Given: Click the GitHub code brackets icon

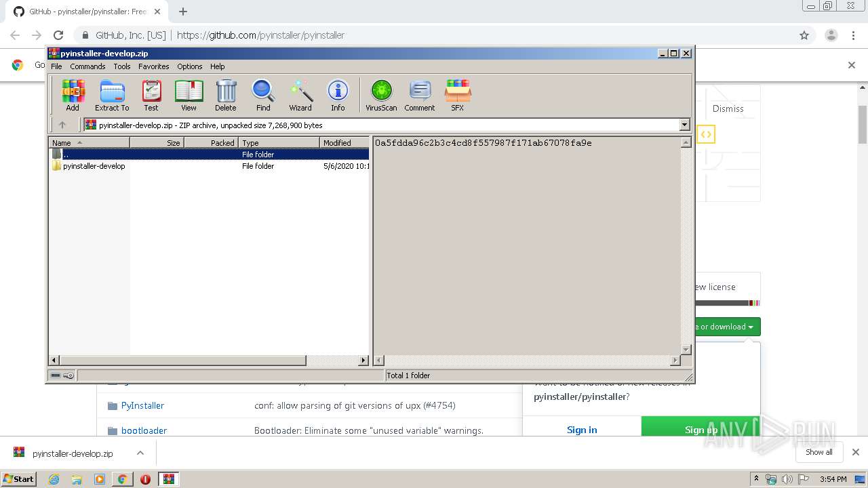Looking at the screenshot, I should coord(706,134).
